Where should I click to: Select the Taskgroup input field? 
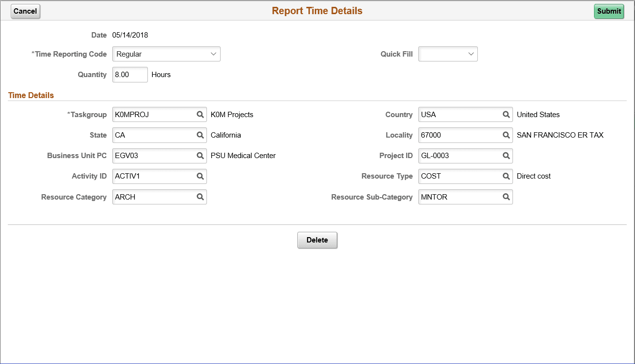click(x=151, y=114)
